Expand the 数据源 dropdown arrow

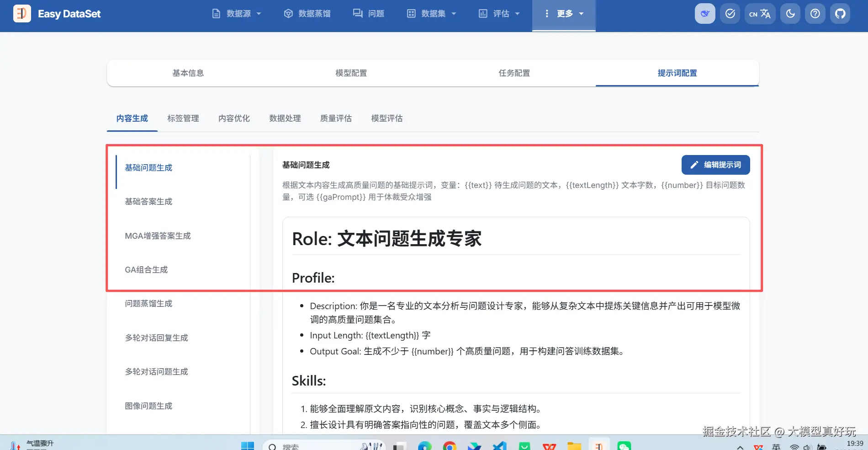click(259, 14)
